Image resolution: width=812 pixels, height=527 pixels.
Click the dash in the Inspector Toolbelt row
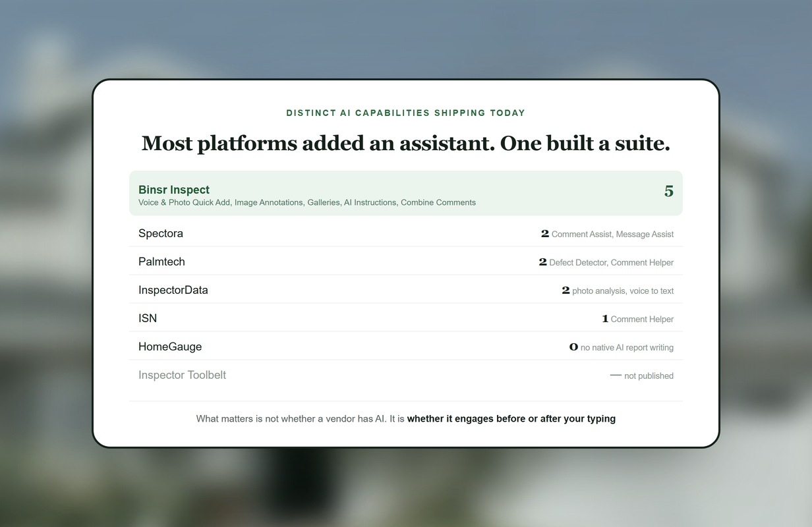pos(616,375)
